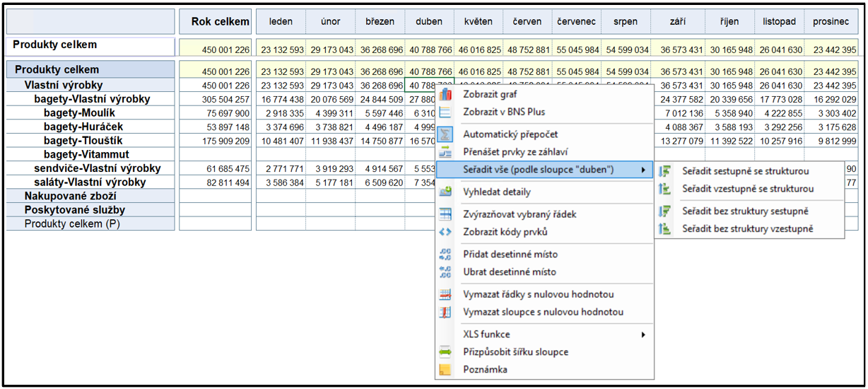The image size is (868, 389).
Task: Click the Vymazat řádky s nulovou hodnotou icon
Action: tap(445, 295)
